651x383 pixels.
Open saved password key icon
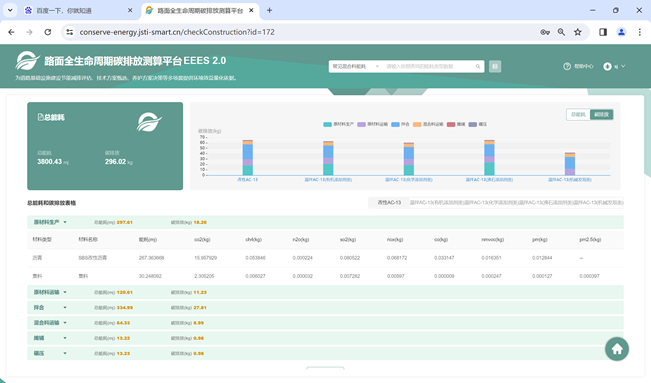pos(545,32)
